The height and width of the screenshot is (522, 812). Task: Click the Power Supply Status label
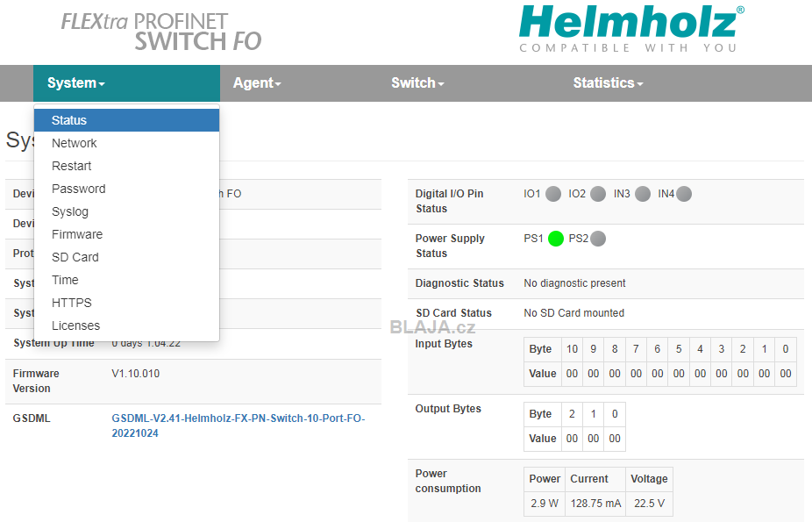450,246
